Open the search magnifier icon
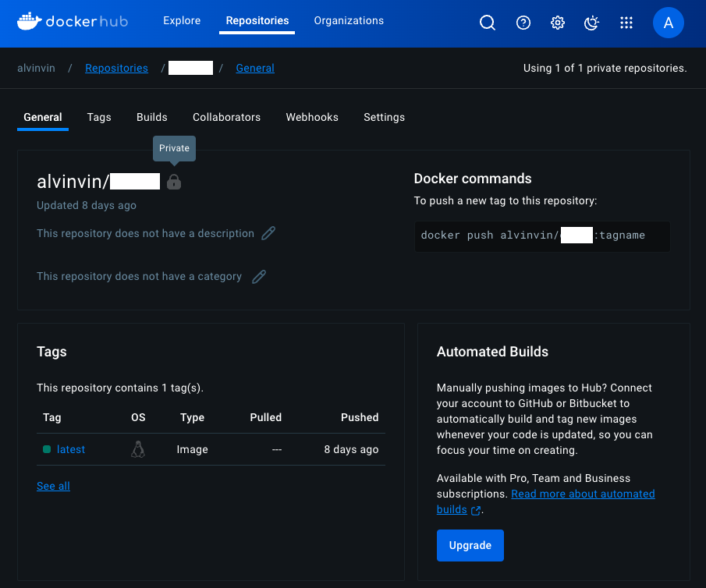706x588 pixels. (x=487, y=23)
